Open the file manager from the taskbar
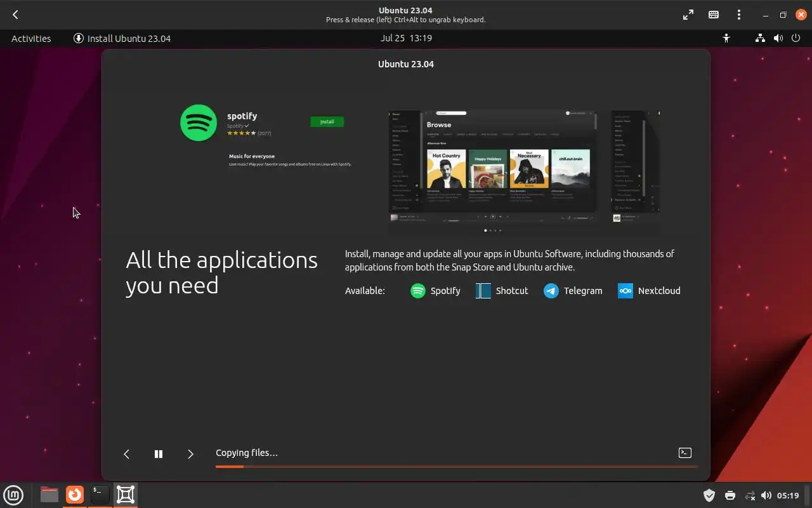 click(x=49, y=494)
